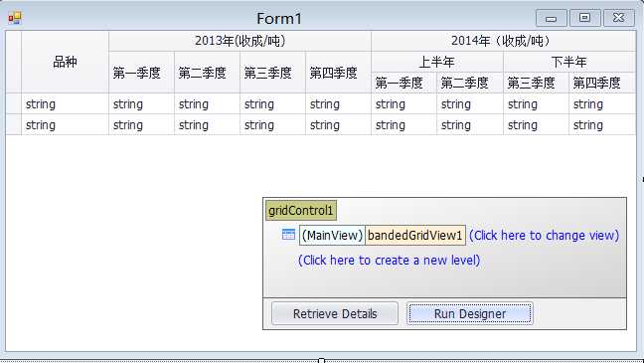Image resolution: width=644 pixels, height=363 pixels.
Task: Click the row indicator of the second row
Action: (13, 124)
